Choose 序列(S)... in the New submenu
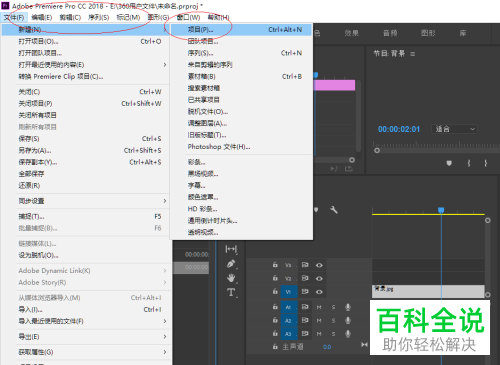500x365 pixels. tap(242, 53)
